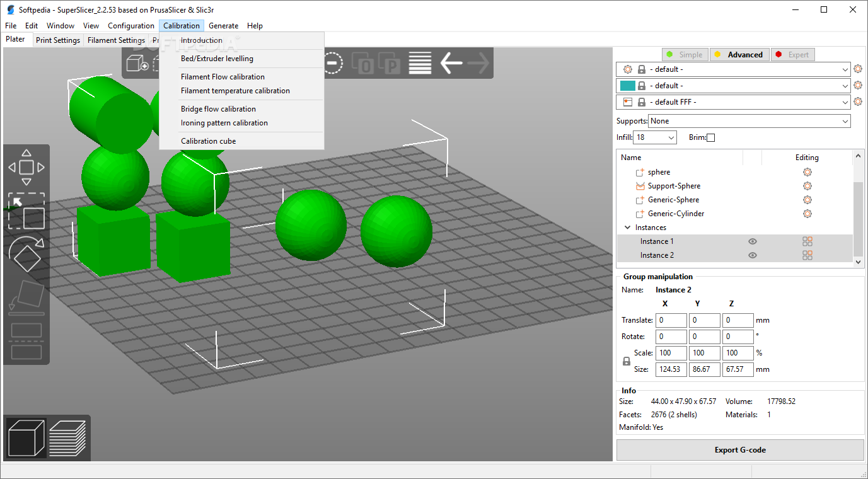Viewport: 868px width, 479px height.
Task: Toggle visibility of Instance 2
Action: click(752, 255)
